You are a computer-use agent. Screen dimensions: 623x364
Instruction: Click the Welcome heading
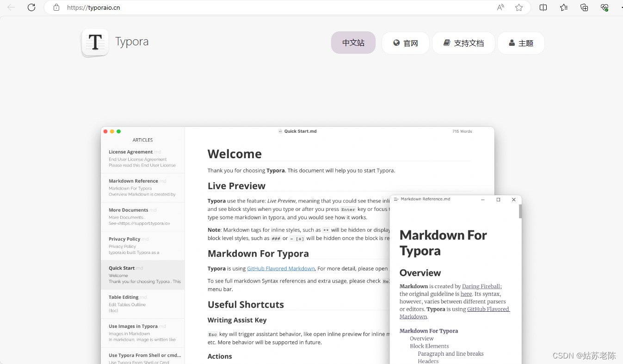(234, 154)
